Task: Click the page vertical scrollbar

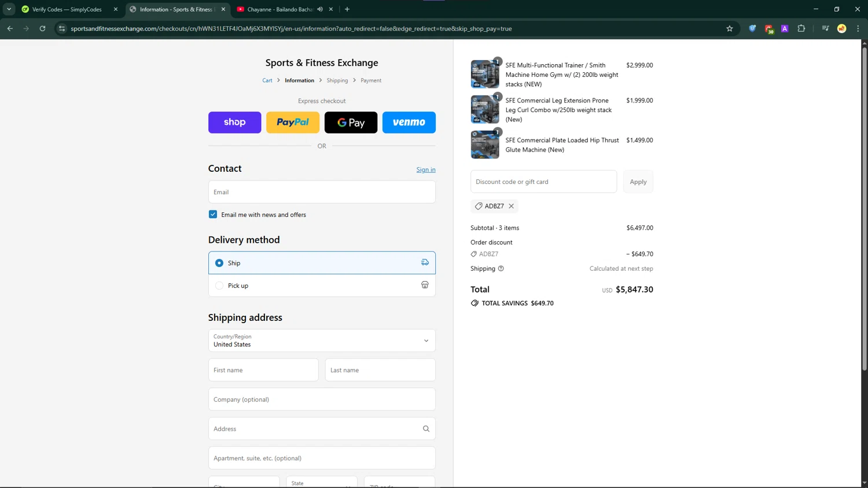Action: [865, 208]
